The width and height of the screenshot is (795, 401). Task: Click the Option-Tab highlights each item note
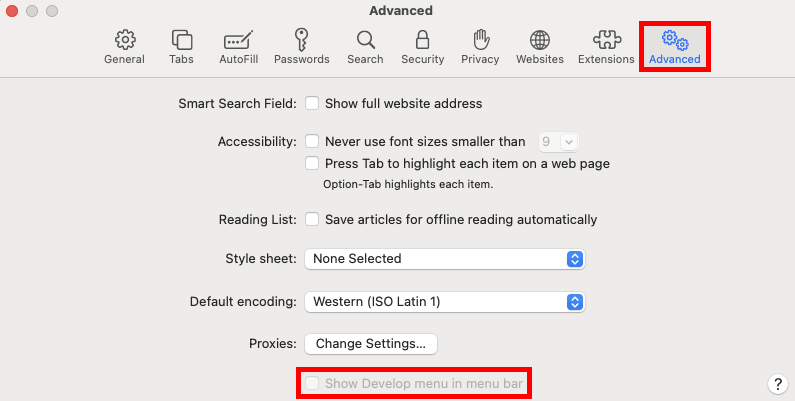point(408,185)
